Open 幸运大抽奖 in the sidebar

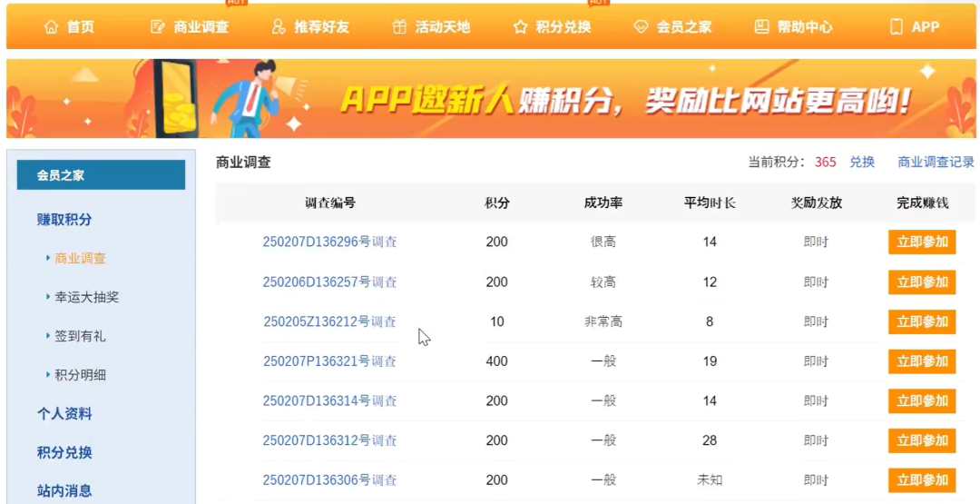86,297
